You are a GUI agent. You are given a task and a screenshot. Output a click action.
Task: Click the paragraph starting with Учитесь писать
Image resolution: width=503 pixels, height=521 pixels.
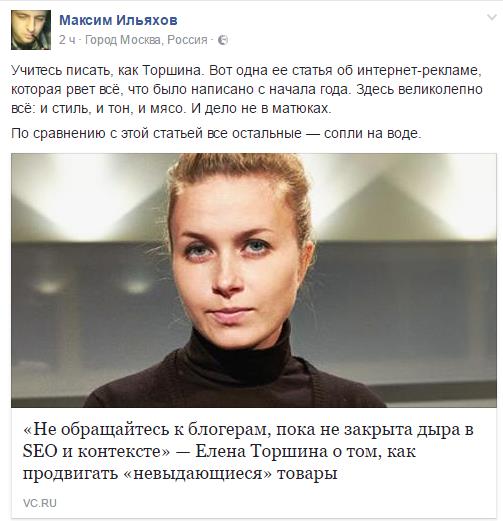coord(247,89)
